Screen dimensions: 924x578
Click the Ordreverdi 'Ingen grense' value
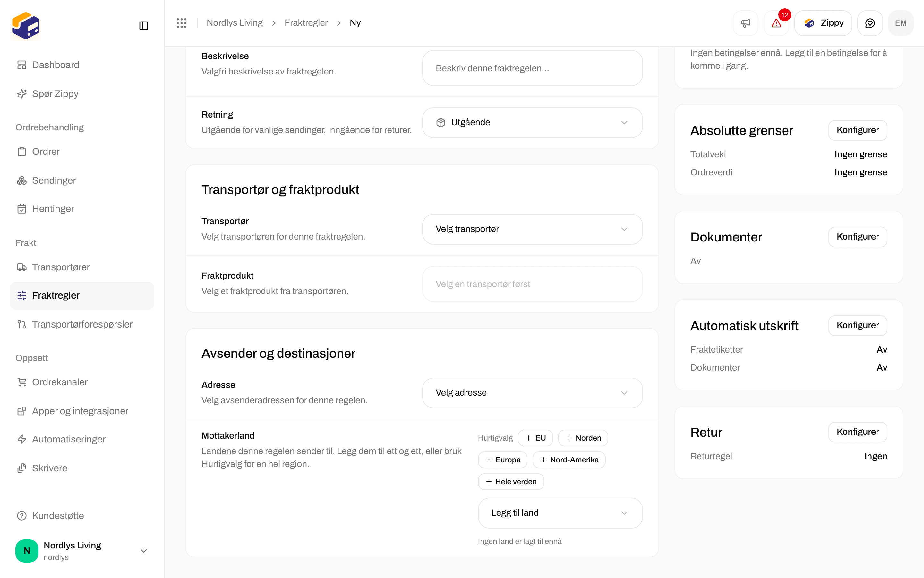coord(860,172)
